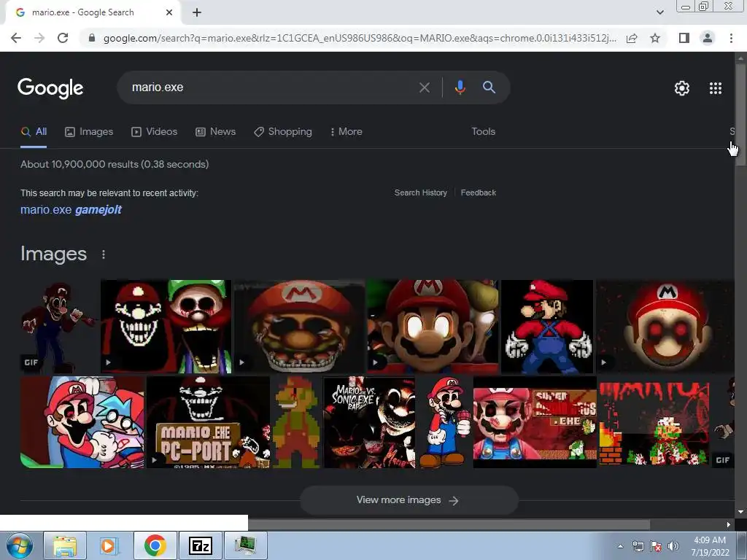Open the volume speaker tray icon
The height and width of the screenshot is (560, 747).
point(673,547)
